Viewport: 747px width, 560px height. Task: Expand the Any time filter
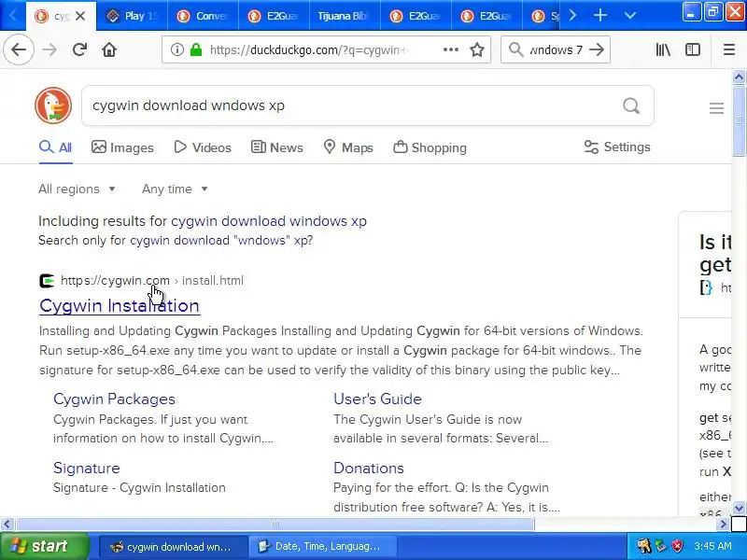point(175,189)
